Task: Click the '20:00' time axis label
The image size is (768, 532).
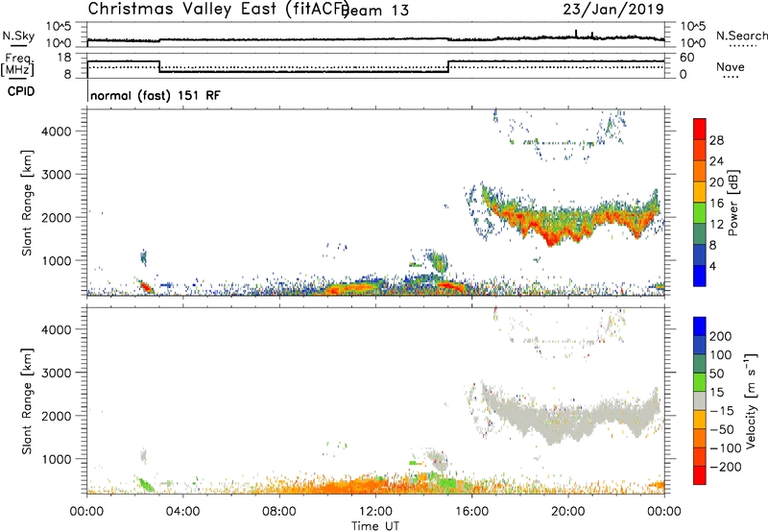Action: (x=568, y=512)
